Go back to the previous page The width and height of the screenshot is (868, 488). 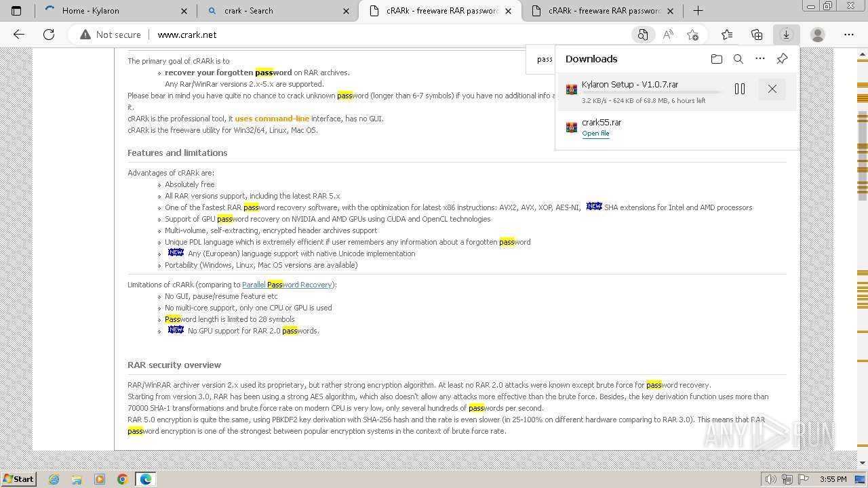[19, 35]
